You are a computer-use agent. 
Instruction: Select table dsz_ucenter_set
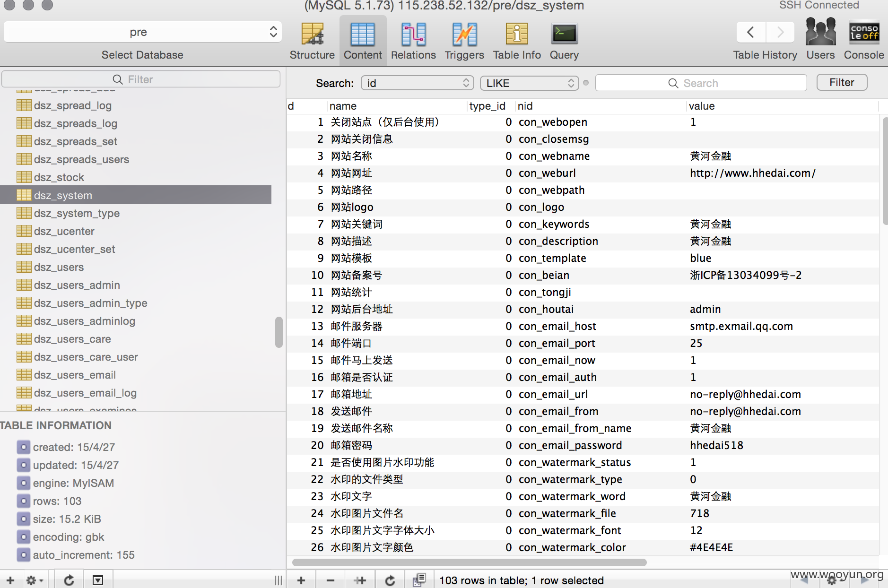(74, 249)
